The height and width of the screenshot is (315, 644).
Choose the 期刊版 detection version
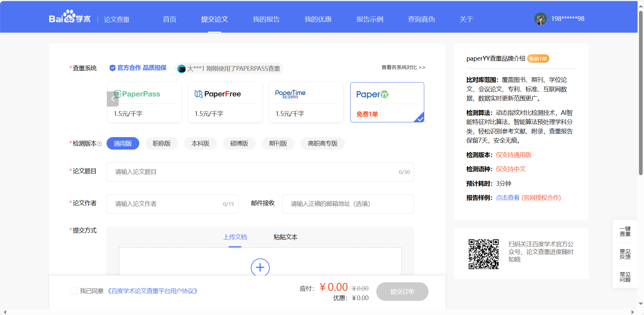(x=278, y=144)
